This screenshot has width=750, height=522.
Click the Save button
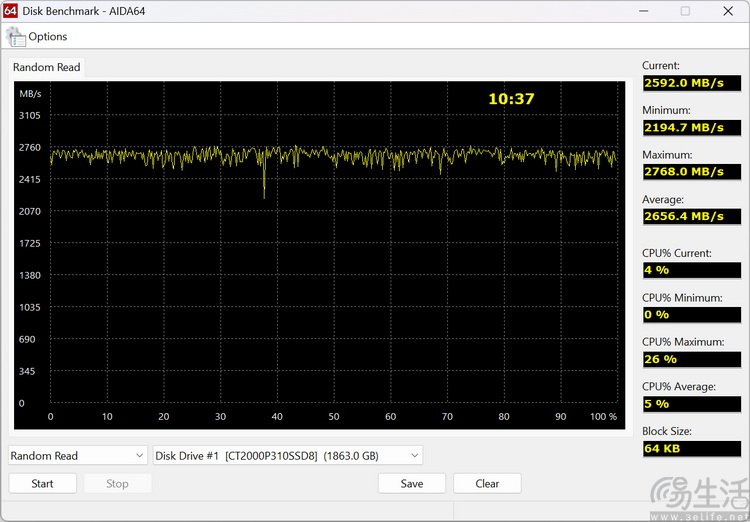tap(412, 483)
